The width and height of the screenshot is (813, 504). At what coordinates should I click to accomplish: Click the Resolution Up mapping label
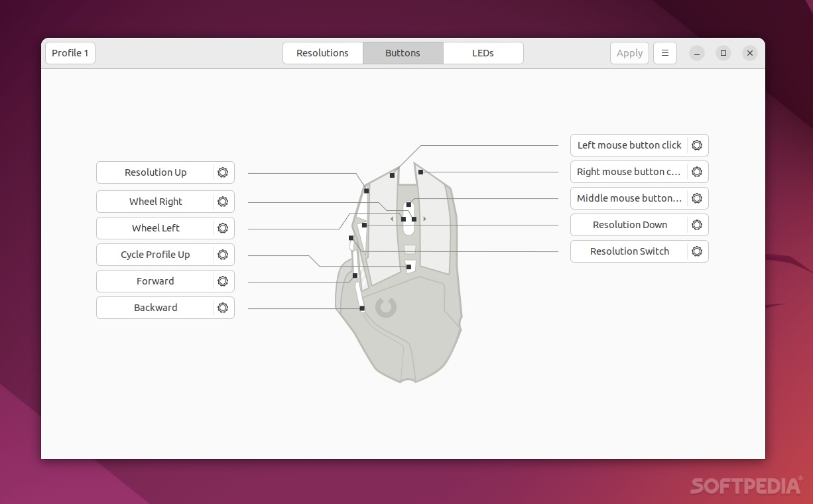pyautogui.click(x=155, y=172)
